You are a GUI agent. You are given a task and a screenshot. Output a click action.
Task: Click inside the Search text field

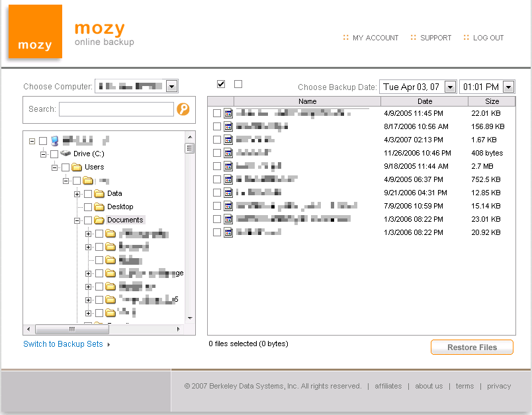tap(116, 109)
